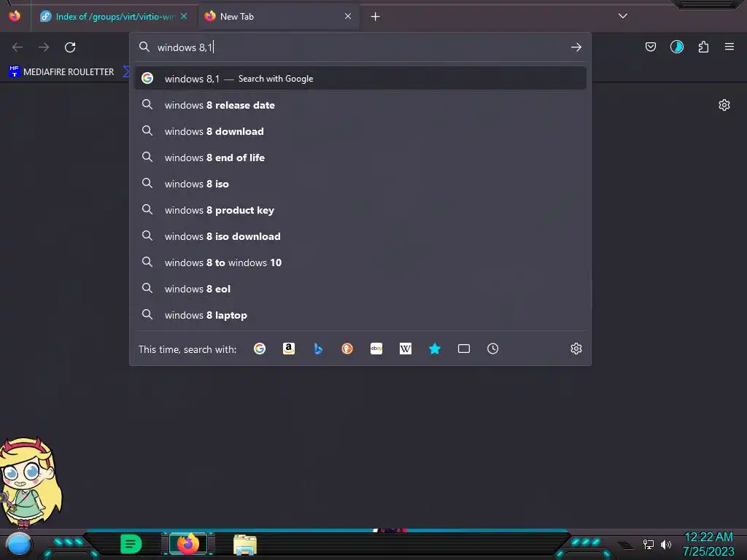Search this time with Amazon icon

[289, 349]
